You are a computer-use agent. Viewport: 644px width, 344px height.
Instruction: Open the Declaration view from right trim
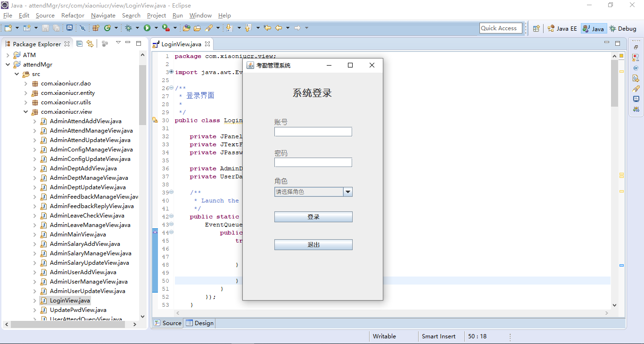tap(636, 78)
